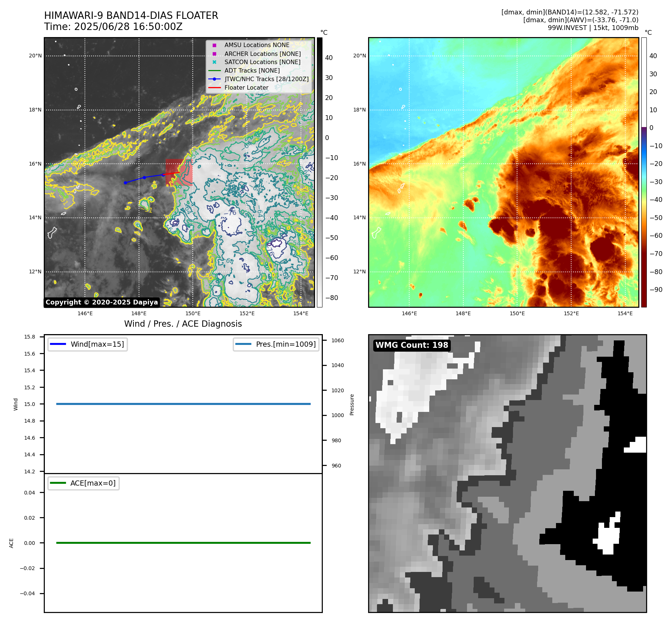Click the '12°N' latitude label of the right map
672x626 pixels.
point(359,272)
